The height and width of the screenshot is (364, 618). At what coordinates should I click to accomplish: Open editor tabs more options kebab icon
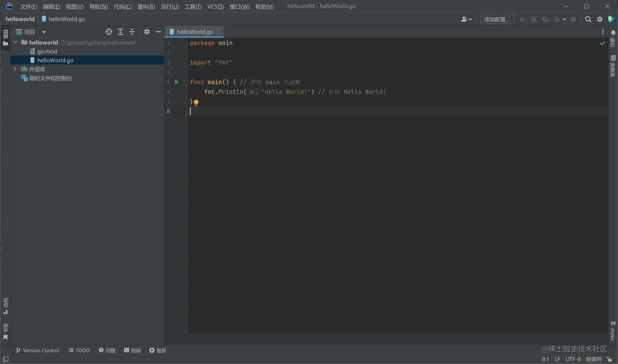pyautogui.click(x=602, y=31)
